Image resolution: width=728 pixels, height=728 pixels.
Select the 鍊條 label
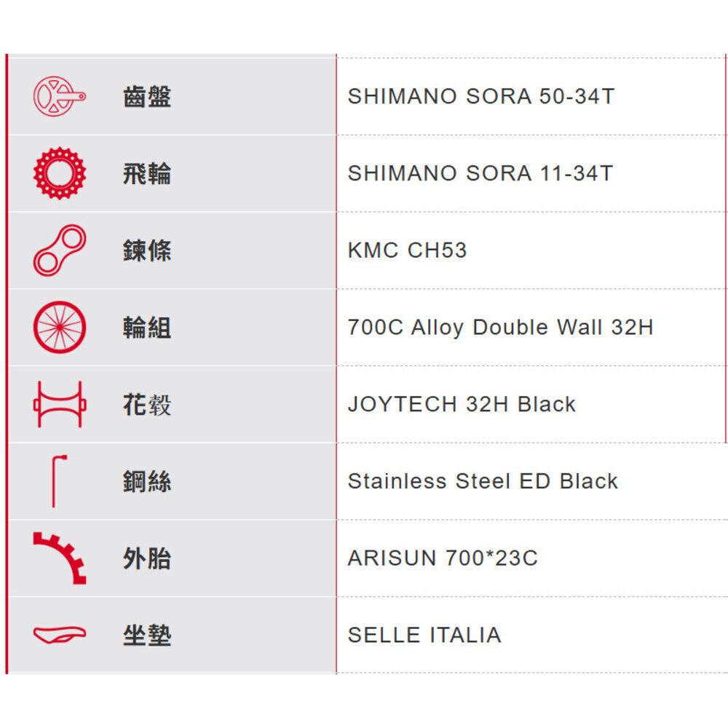(x=147, y=250)
